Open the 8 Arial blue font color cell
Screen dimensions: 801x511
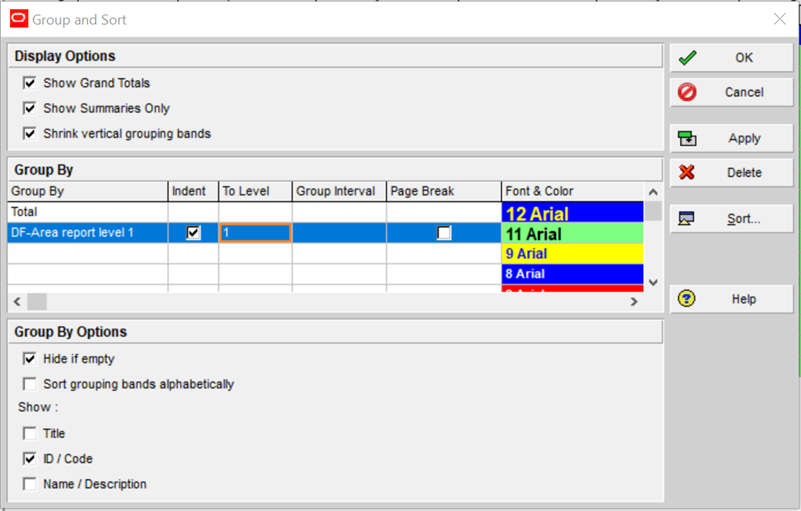coord(572,274)
